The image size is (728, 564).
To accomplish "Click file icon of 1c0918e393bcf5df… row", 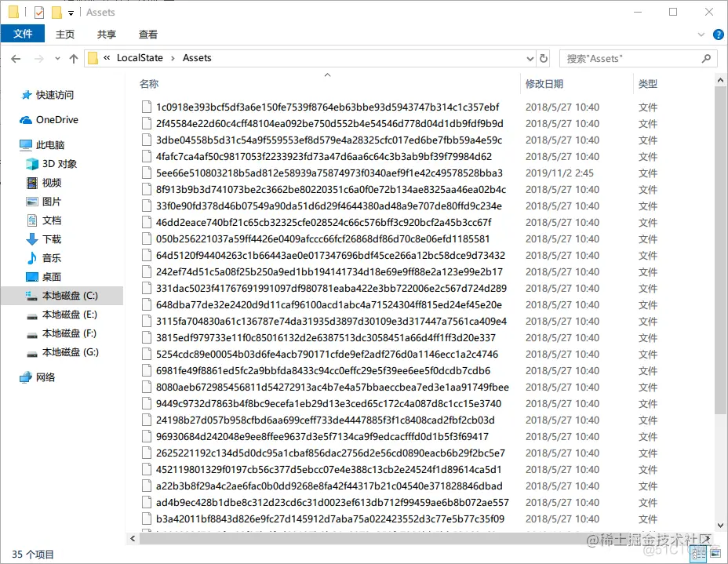I will pos(147,107).
